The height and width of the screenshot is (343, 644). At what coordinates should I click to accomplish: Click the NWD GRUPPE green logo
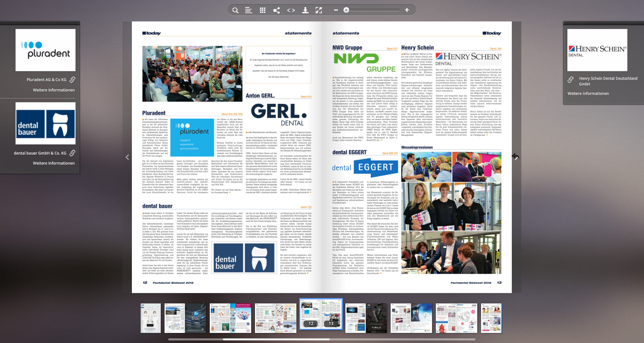(365, 63)
